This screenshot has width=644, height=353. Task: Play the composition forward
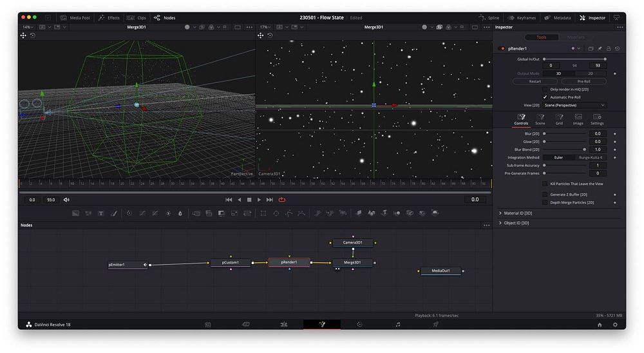[259, 200]
